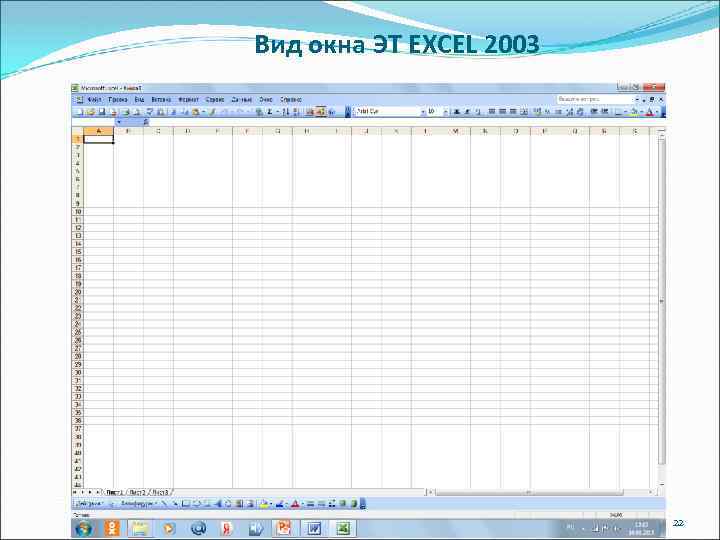Open the Вставка menu
Image resolution: width=720 pixels, height=540 pixels.
pyautogui.click(x=161, y=99)
